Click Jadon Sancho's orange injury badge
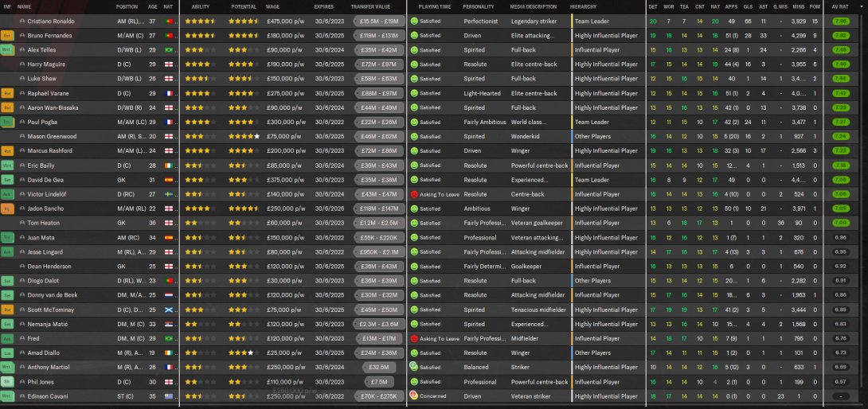This screenshot has height=409, width=868. (7, 208)
